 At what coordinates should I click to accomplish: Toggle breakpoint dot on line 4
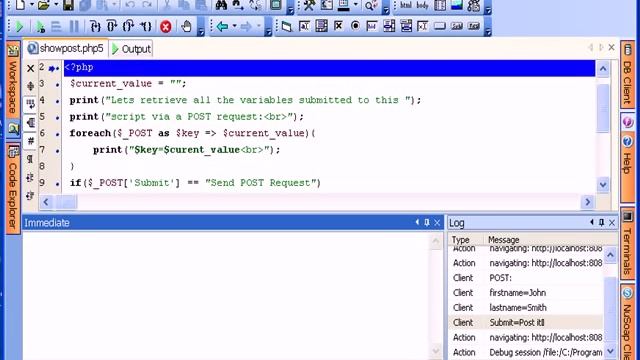coord(58,101)
